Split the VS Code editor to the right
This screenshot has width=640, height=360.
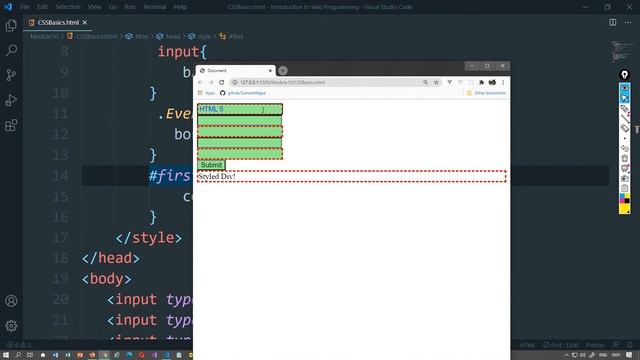pos(613,22)
